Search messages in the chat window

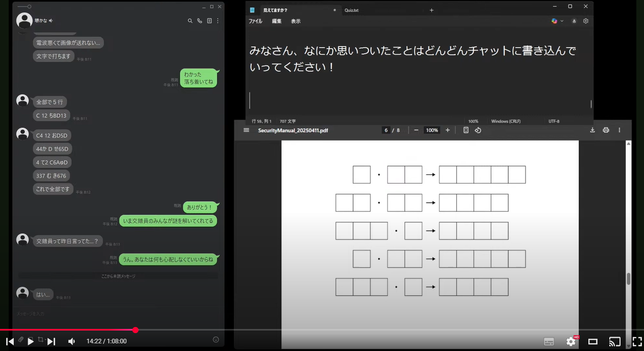tap(190, 21)
